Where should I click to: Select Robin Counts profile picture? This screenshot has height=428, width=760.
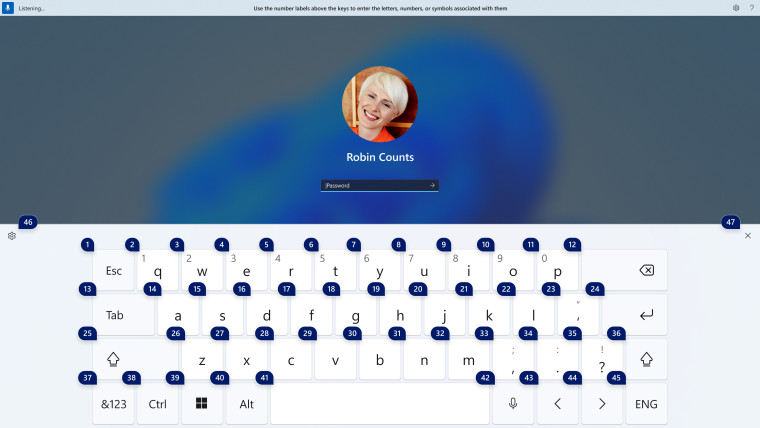(x=380, y=104)
